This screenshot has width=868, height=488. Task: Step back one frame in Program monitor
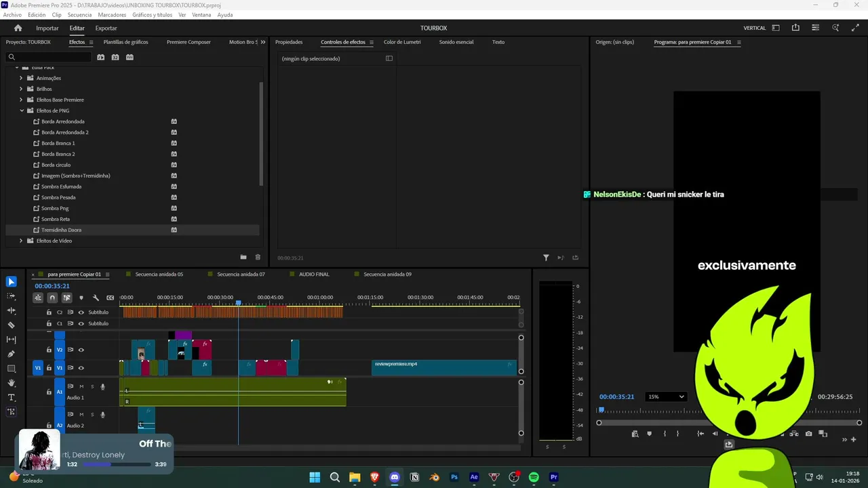715,434
